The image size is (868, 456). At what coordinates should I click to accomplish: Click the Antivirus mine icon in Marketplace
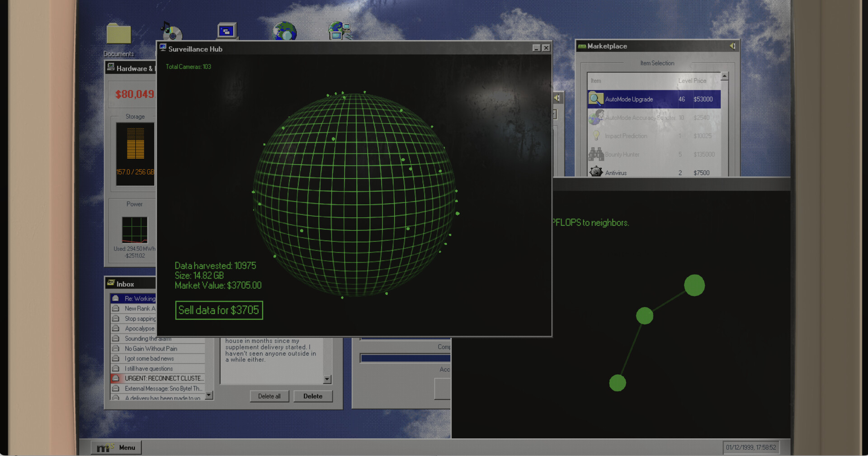pyautogui.click(x=596, y=172)
